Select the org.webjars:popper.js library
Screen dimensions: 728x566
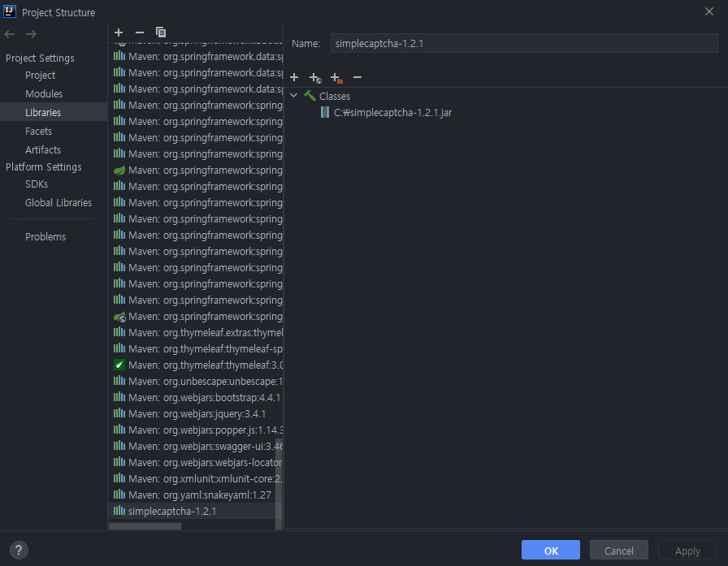(x=195, y=430)
